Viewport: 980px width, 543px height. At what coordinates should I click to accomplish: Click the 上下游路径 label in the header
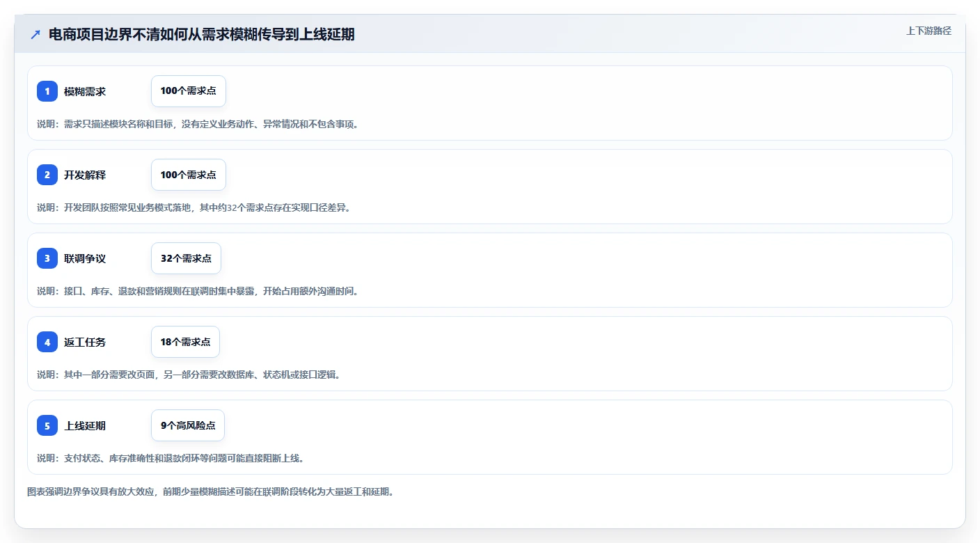[928, 31]
